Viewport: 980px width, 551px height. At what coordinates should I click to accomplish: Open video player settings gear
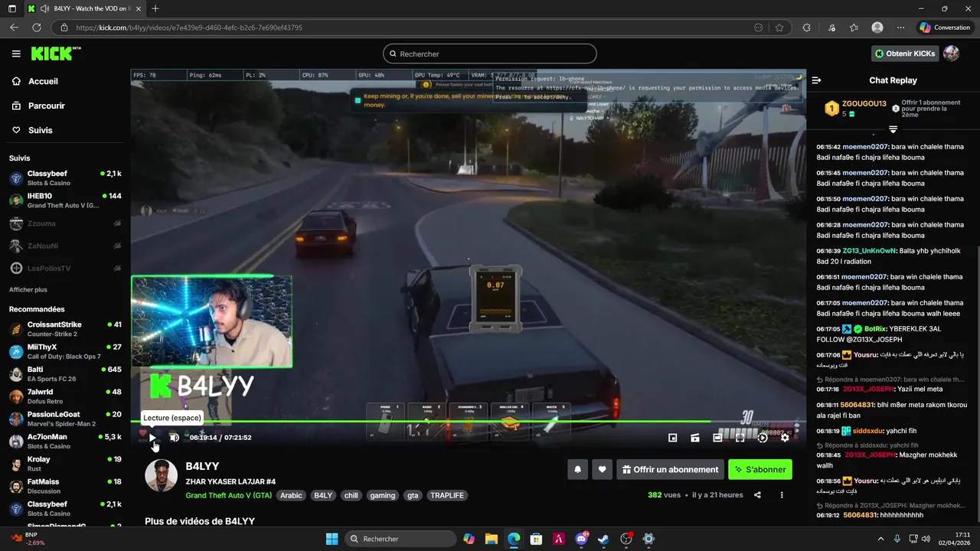785,437
